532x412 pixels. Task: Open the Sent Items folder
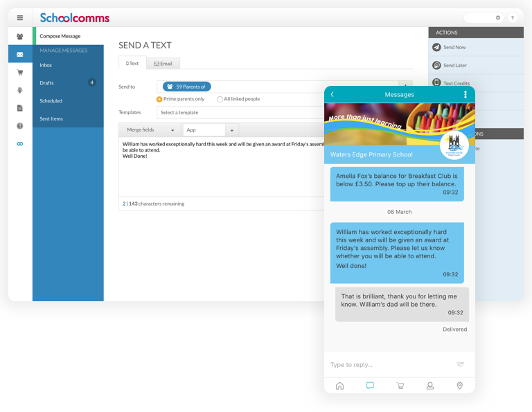click(x=51, y=118)
